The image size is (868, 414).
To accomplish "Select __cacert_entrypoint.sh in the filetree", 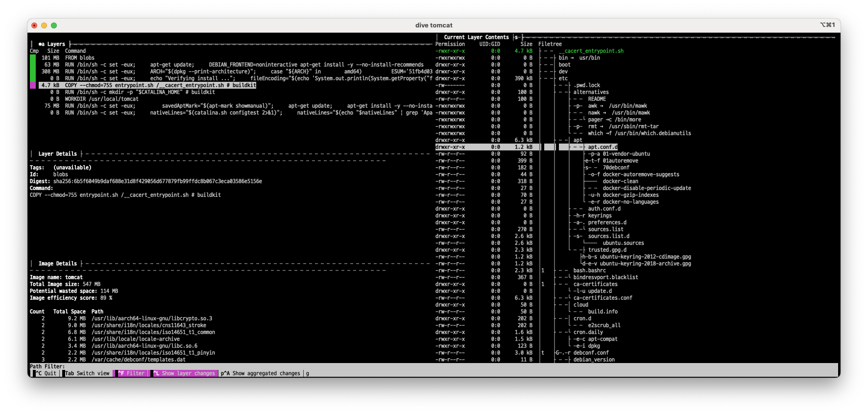I will point(591,51).
